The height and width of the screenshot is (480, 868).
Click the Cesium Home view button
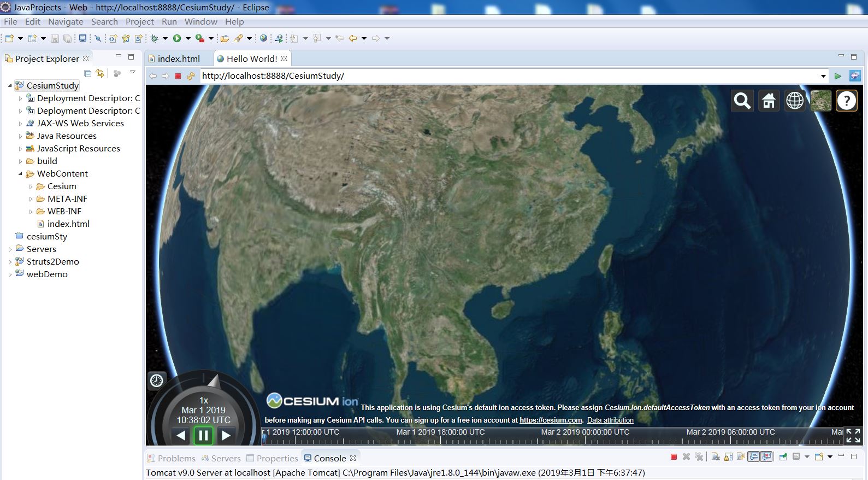point(769,101)
